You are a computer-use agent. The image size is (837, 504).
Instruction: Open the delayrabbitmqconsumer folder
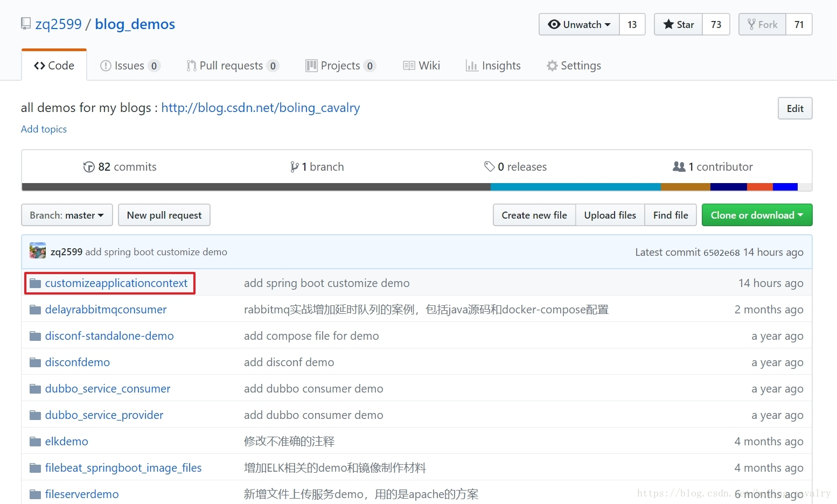coord(106,310)
